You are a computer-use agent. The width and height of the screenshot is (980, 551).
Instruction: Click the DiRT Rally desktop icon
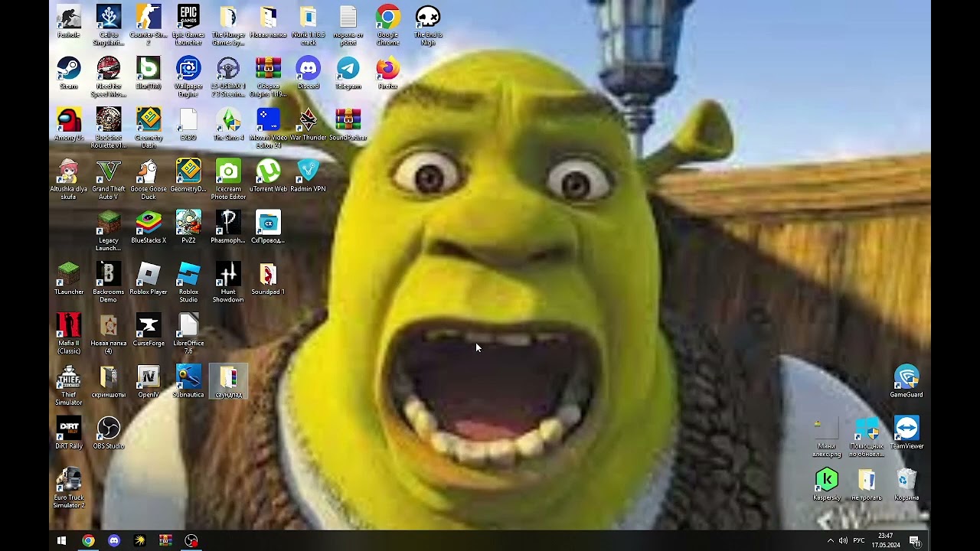[x=69, y=432]
